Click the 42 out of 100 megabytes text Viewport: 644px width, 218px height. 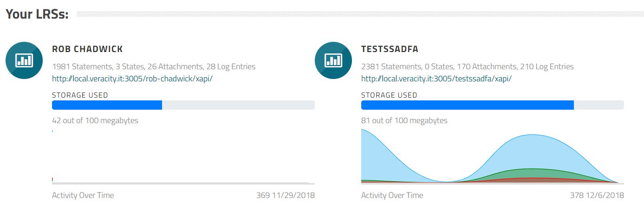tap(95, 121)
